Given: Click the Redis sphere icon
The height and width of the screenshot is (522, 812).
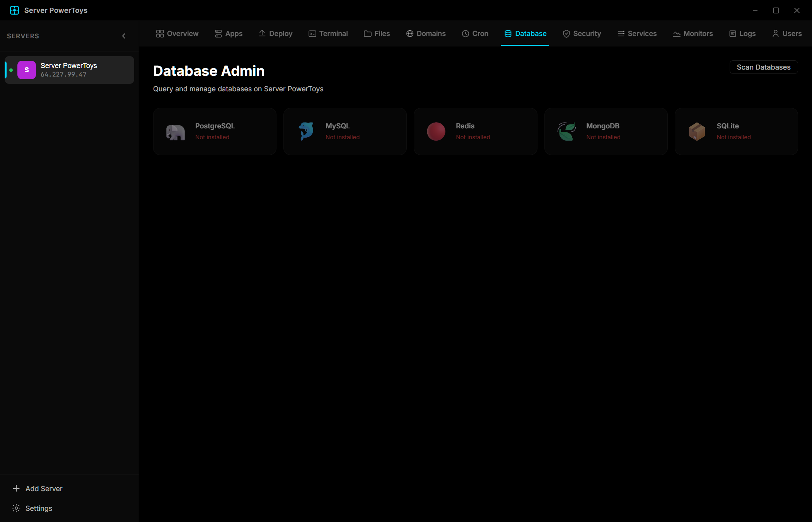Looking at the screenshot, I should point(436,131).
